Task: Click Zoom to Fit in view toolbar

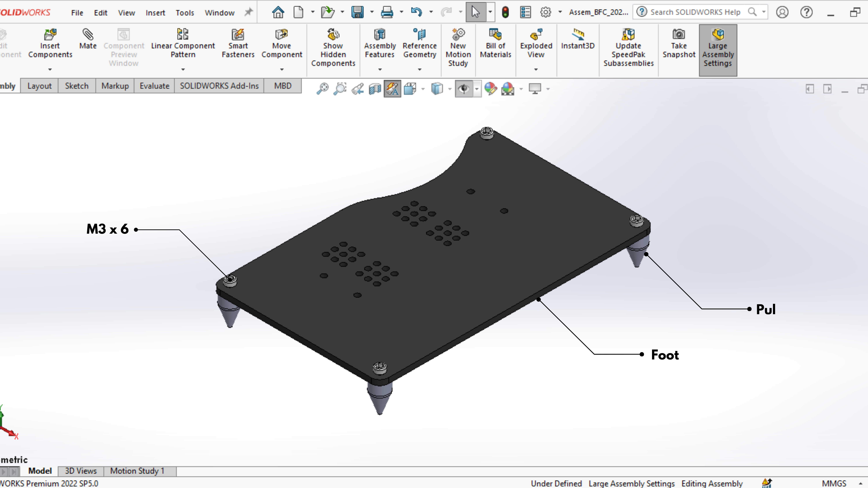Action: pos(322,89)
